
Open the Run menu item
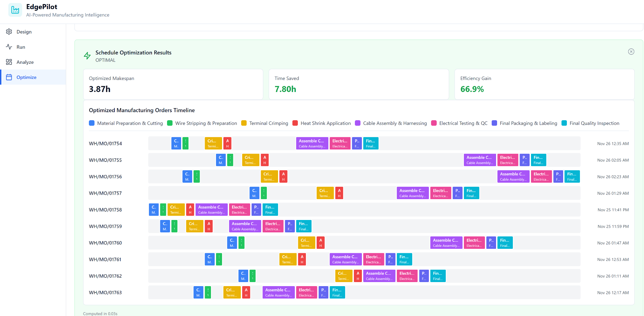pos(33,47)
